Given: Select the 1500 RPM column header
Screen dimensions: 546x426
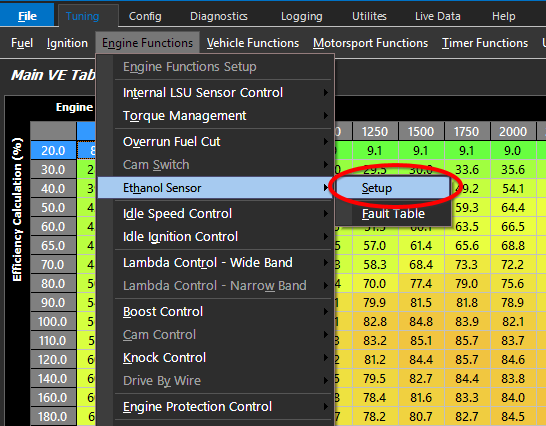Looking at the screenshot, I should [421, 132].
